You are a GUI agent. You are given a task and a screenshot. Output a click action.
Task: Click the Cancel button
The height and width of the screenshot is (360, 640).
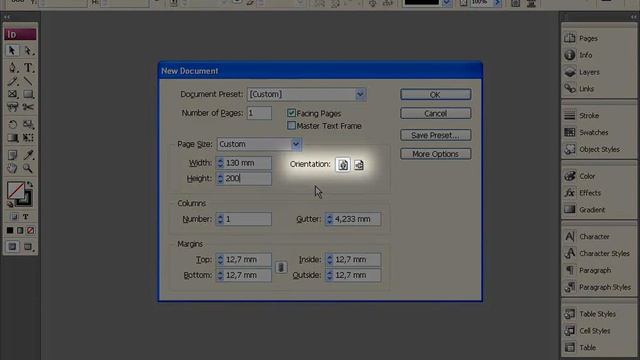pos(436,113)
